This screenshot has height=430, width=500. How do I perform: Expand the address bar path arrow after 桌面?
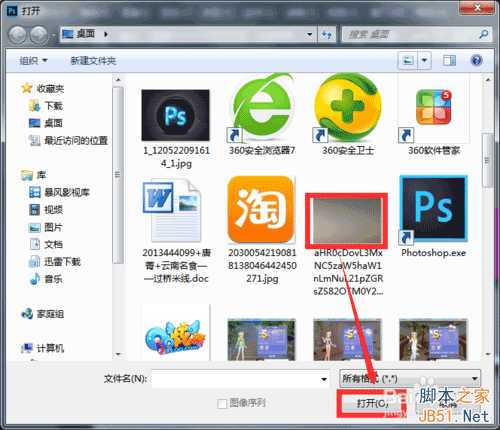(x=106, y=34)
